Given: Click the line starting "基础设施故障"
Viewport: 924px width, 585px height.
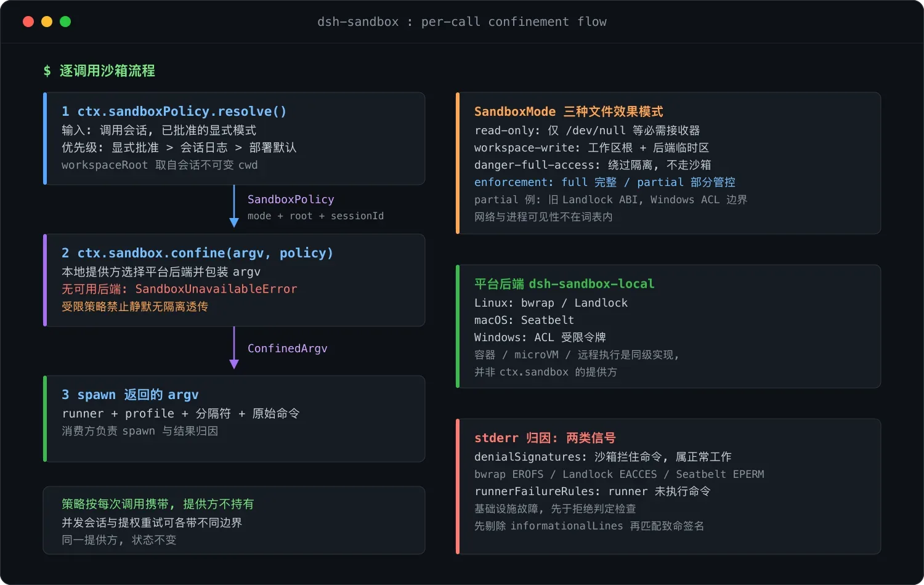Looking at the screenshot, I should click(x=555, y=509).
